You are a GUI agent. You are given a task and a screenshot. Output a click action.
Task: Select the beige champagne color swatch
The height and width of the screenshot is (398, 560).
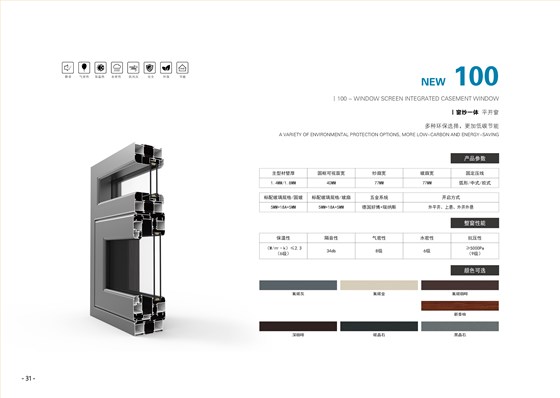point(379,285)
